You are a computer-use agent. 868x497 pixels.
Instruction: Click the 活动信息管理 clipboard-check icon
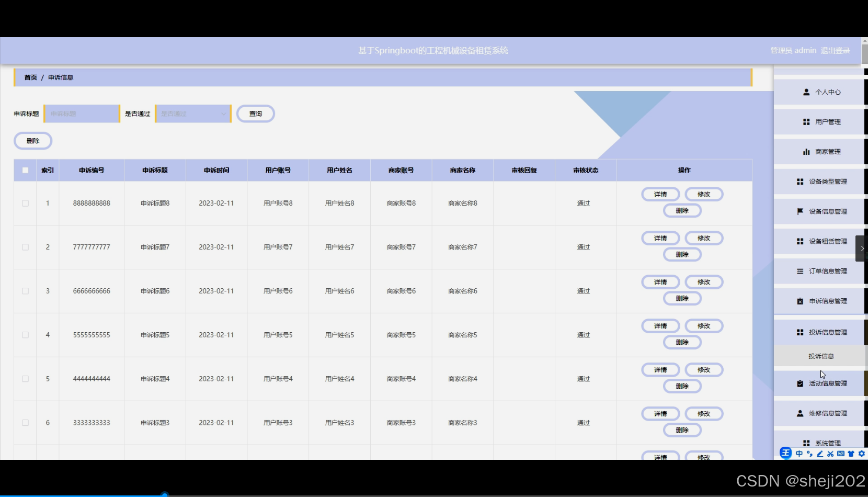(x=800, y=383)
